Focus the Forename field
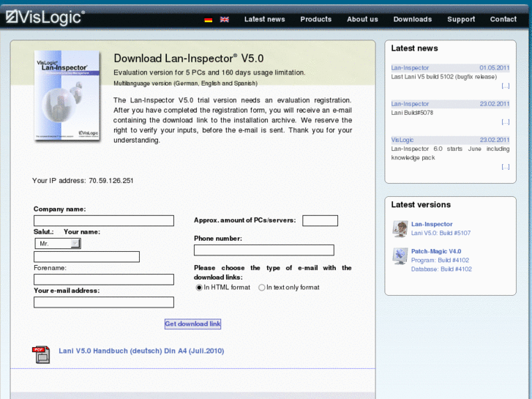 pos(104,280)
